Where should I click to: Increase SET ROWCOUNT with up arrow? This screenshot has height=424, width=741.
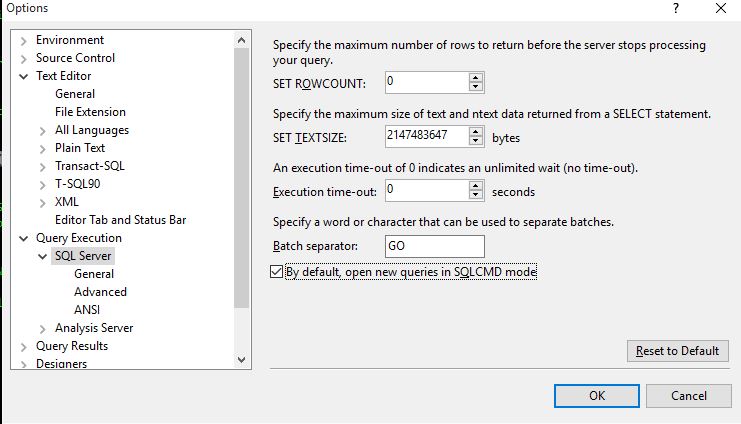(476, 76)
